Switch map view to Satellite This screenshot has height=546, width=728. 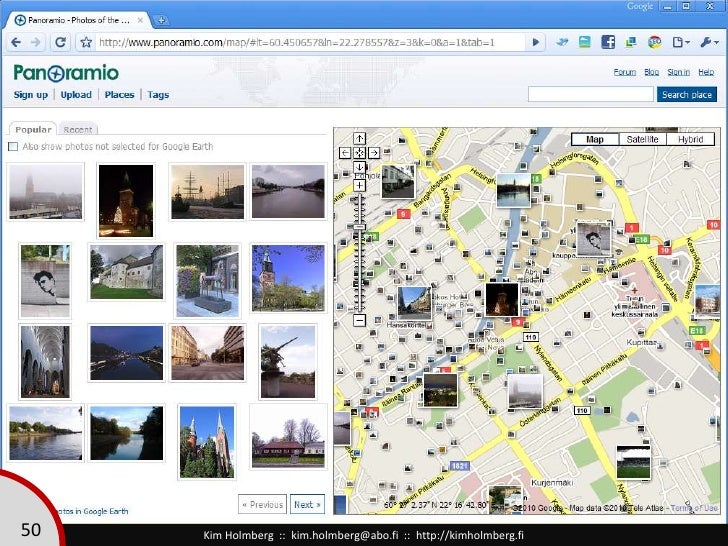[x=642, y=140]
